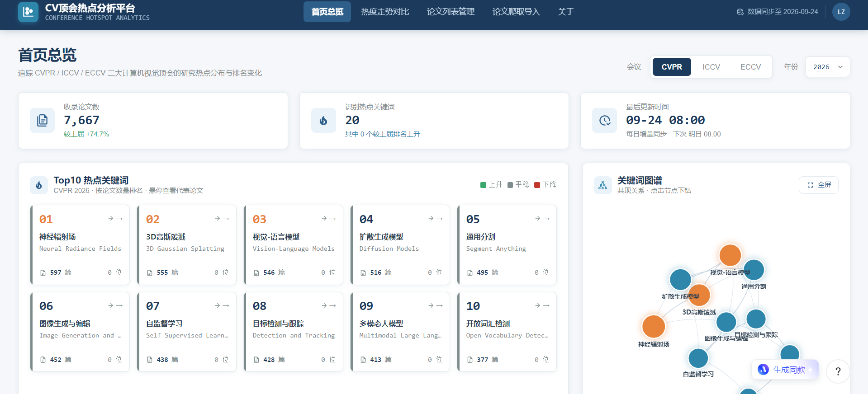Click the green 上升 legend swatch
Image resolution: width=868 pixels, height=394 pixels.
(483, 185)
